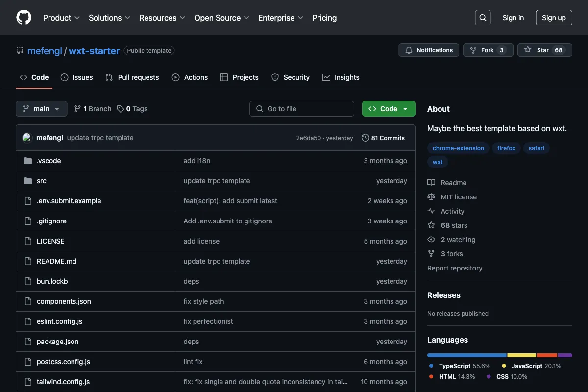Viewport: 588px width, 392px height.
Task: Expand the Product menu
Action: (61, 18)
